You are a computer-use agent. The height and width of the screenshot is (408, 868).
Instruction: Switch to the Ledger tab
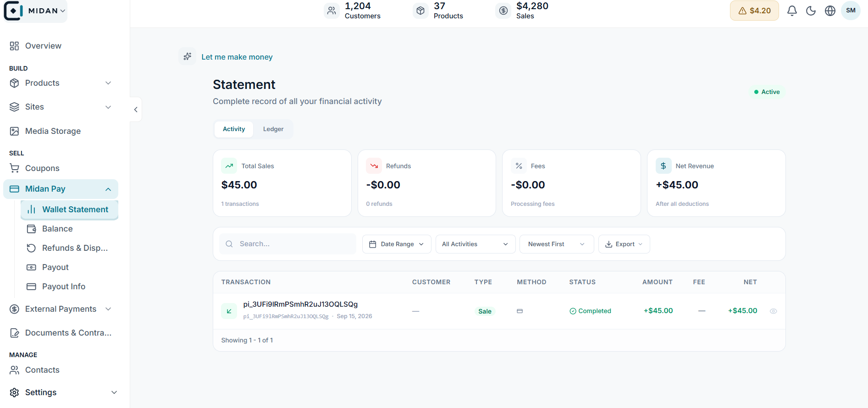pos(273,129)
